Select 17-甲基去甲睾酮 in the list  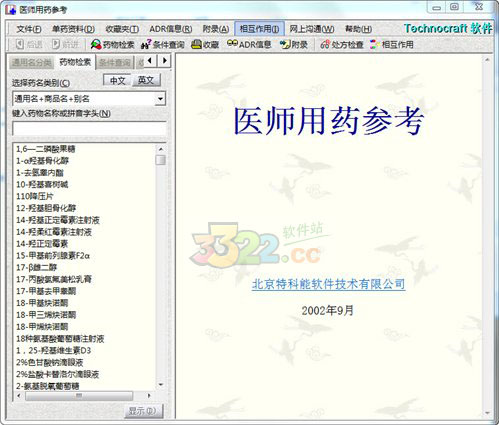point(46,291)
